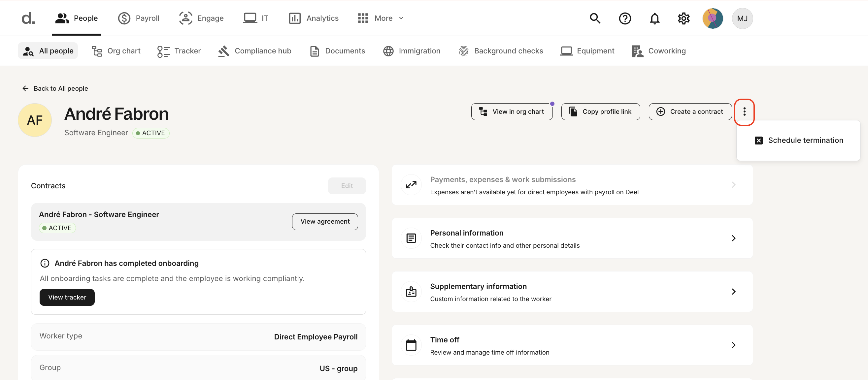Click the search magnifier icon

tap(595, 18)
